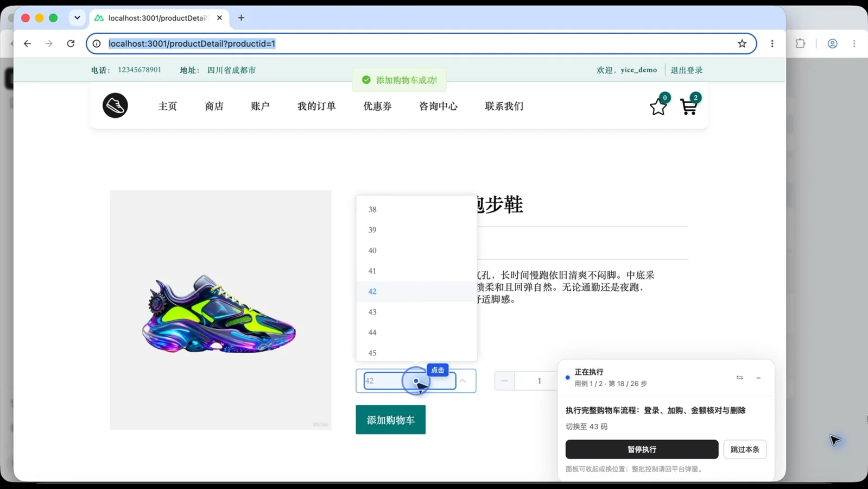Image resolution: width=868 pixels, height=489 pixels.
Task: Open the browser profile avatar icon
Action: click(832, 43)
